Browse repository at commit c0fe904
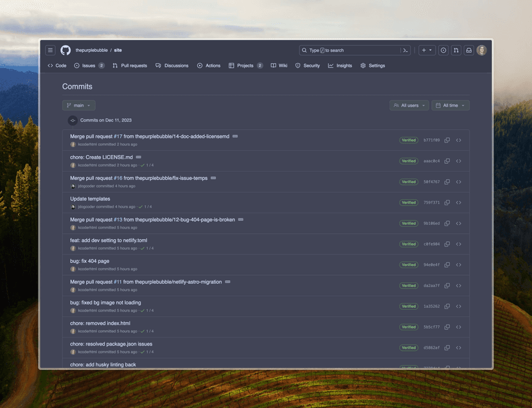 [458, 244]
